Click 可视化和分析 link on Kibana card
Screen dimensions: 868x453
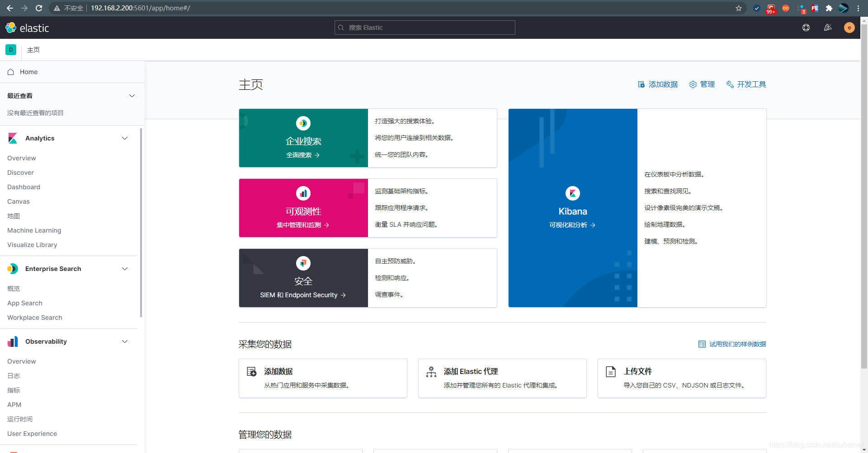(572, 225)
